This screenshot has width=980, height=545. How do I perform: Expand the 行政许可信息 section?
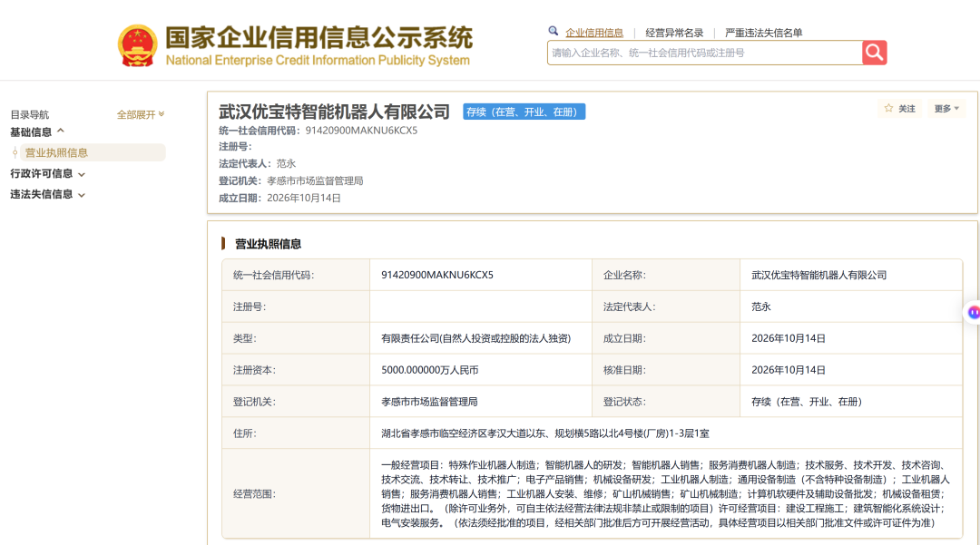(47, 173)
